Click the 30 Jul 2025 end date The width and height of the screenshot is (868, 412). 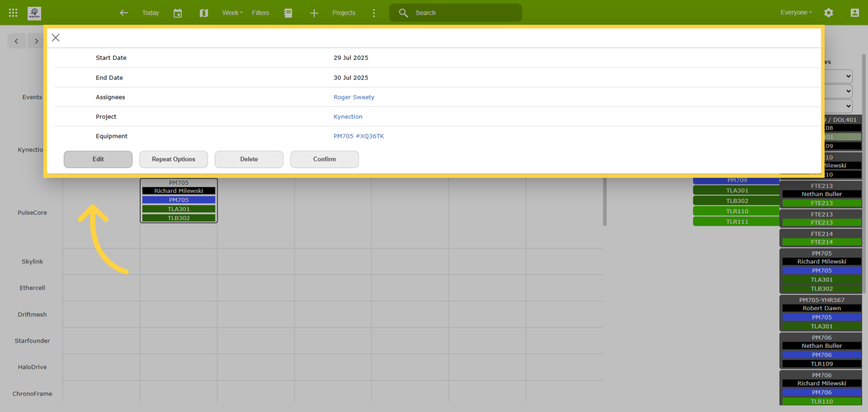pyautogui.click(x=351, y=78)
